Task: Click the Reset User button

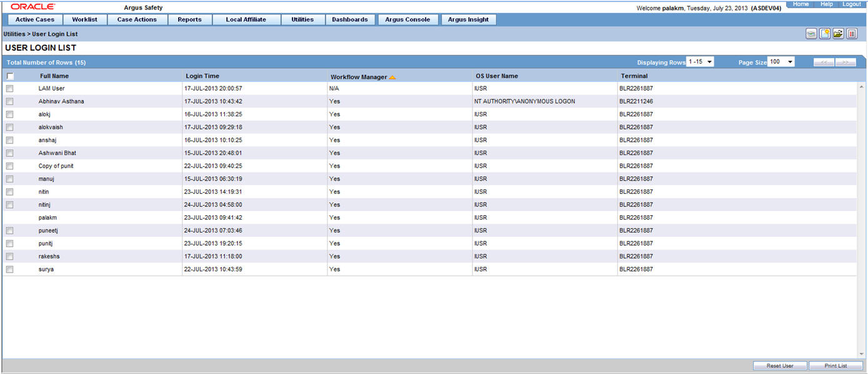Action: click(780, 365)
